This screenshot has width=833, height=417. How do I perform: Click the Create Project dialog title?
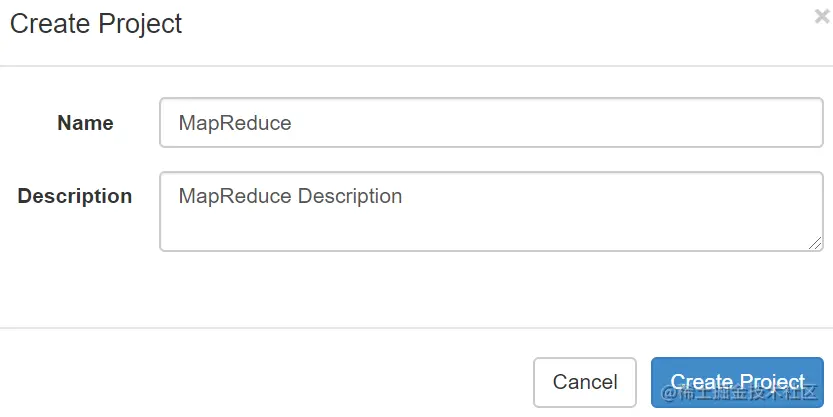(x=96, y=24)
